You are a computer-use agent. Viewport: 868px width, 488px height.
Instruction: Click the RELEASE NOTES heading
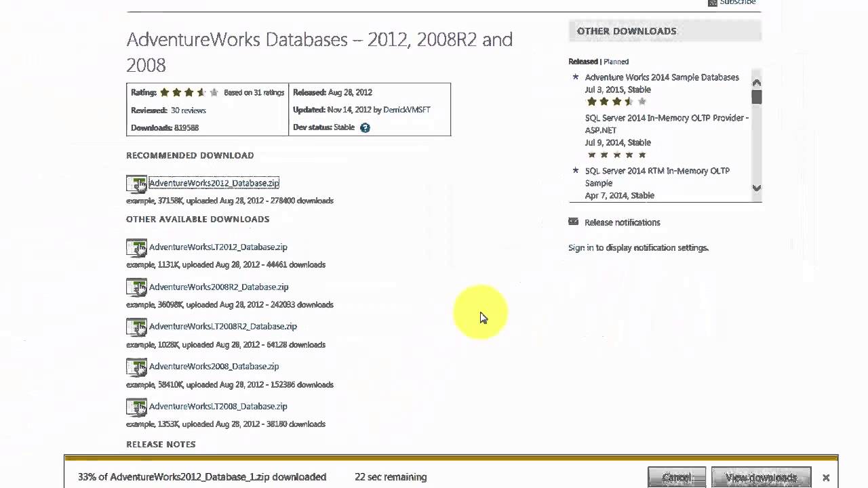click(161, 445)
